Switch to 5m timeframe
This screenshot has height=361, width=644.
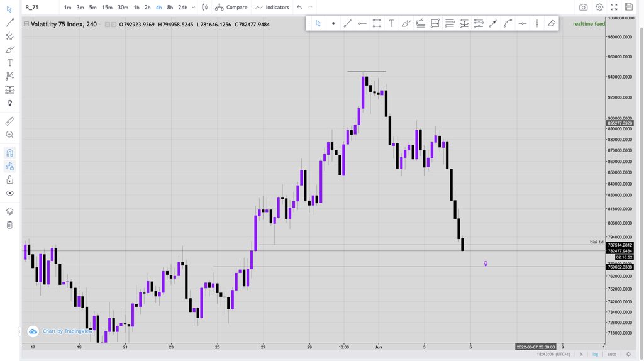point(93,8)
